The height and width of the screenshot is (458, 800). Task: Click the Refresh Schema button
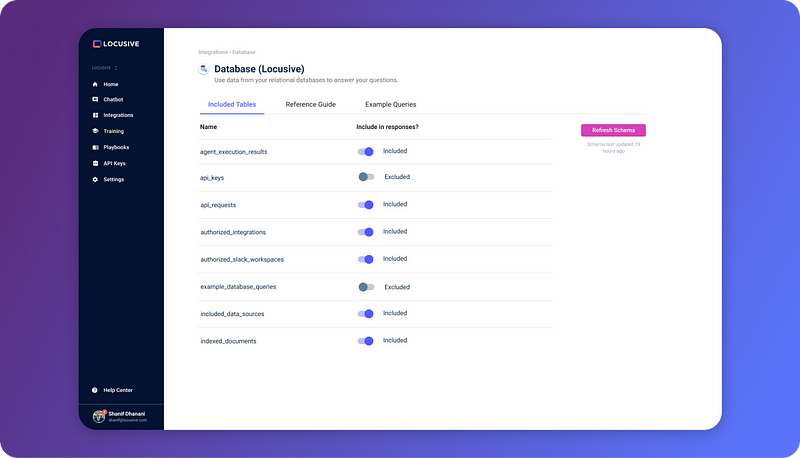(613, 130)
